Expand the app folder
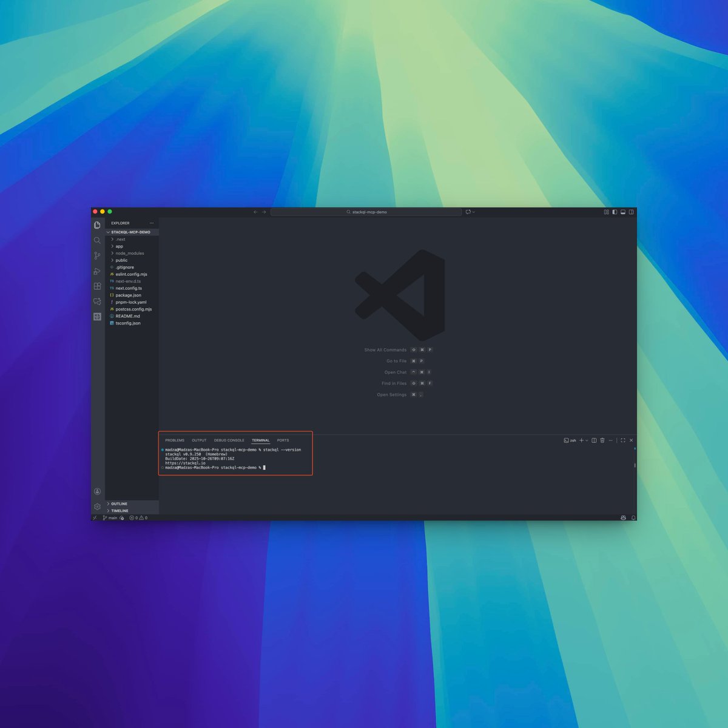The height and width of the screenshot is (728, 728). point(132,246)
